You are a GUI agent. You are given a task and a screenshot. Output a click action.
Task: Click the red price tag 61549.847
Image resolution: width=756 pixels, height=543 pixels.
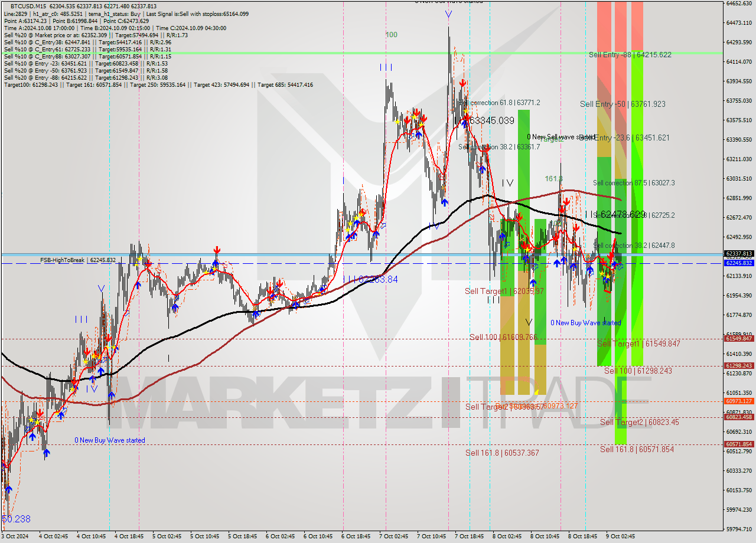tap(738, 339)
